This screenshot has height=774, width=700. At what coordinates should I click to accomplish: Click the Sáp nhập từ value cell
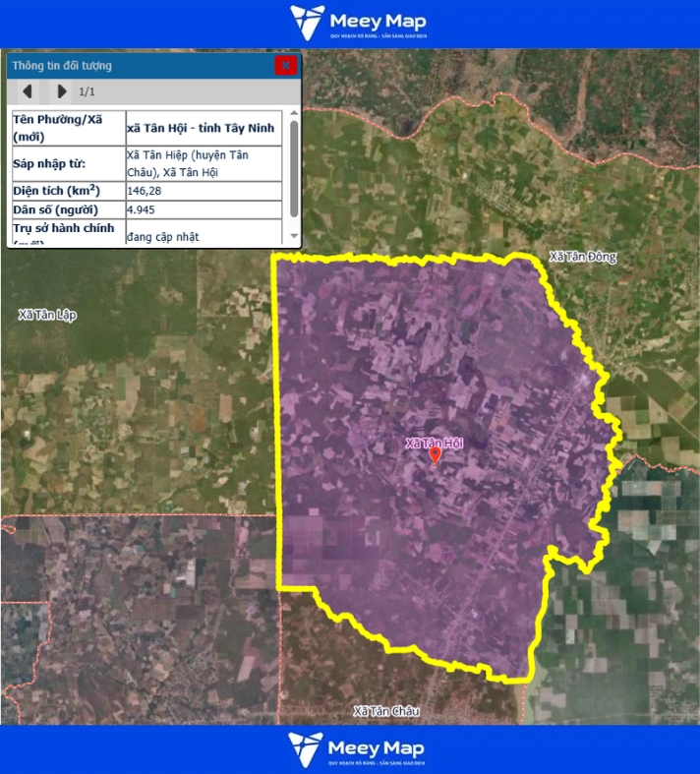click(x=203, y=163)
